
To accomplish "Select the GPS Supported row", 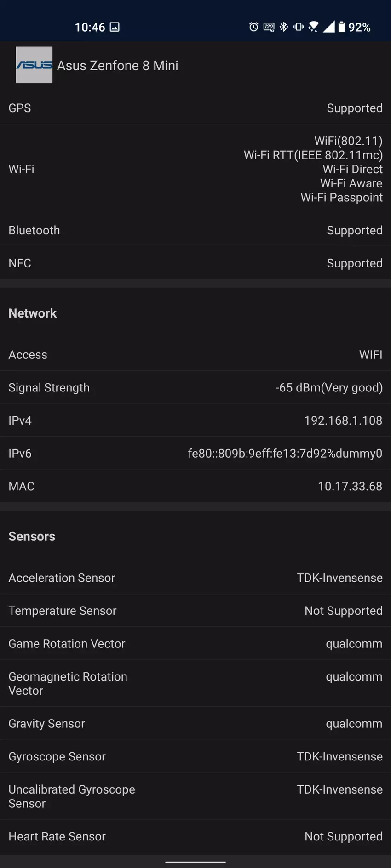I will pos(195,108).
